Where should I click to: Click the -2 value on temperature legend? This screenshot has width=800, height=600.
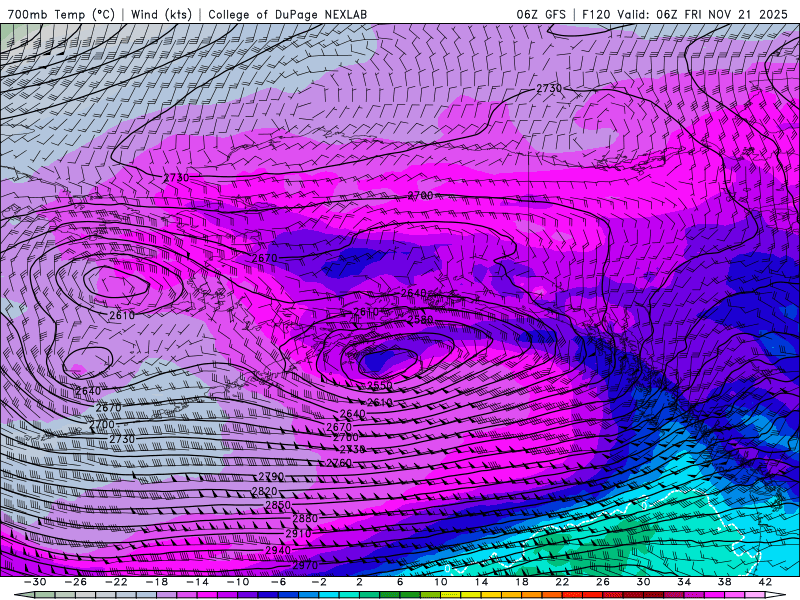(x=318, y=582)
